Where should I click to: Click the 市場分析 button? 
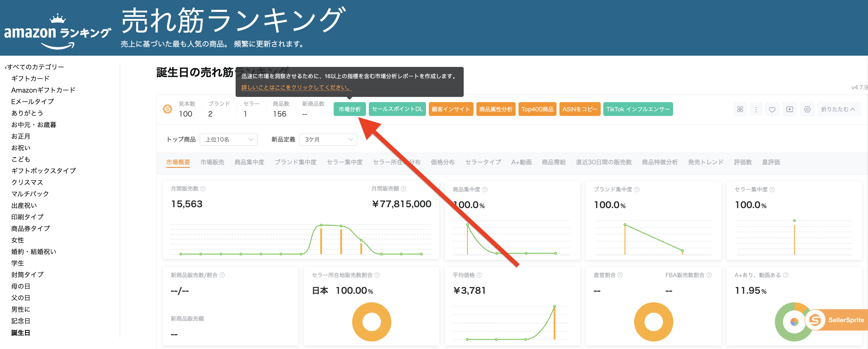point(350,109)
